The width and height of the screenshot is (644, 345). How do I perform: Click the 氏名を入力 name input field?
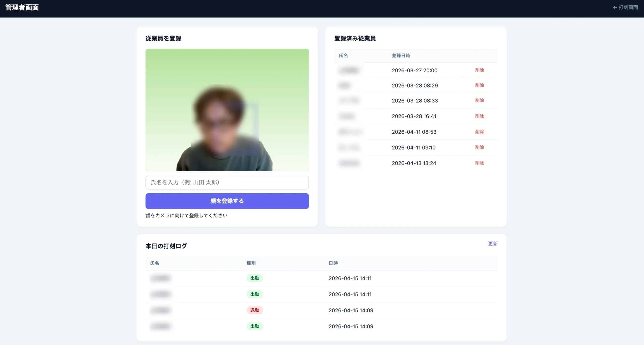pyautogui.click(x=227, y=182)
